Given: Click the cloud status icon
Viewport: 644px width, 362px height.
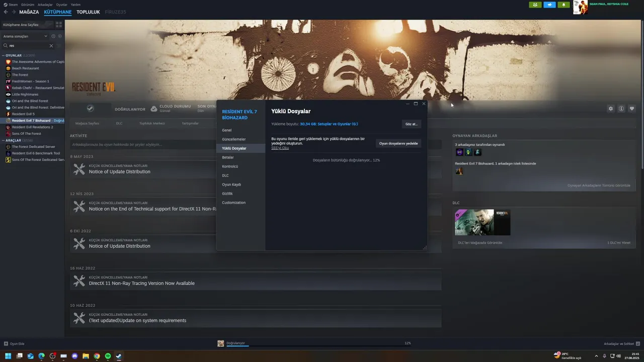Looking at the screenshot, I should (154, 109).
